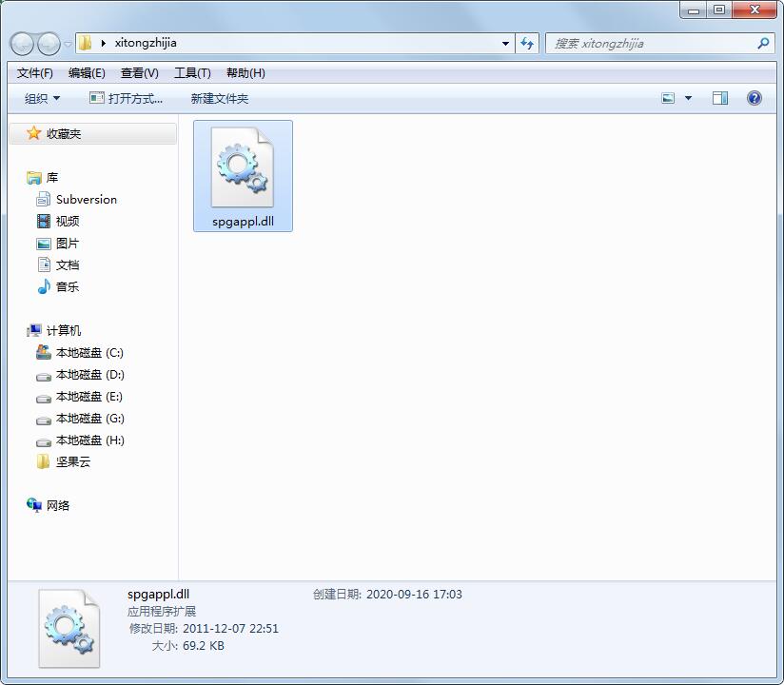
Task: Toggle the change view icon
Action: click(x=667, y=97)
